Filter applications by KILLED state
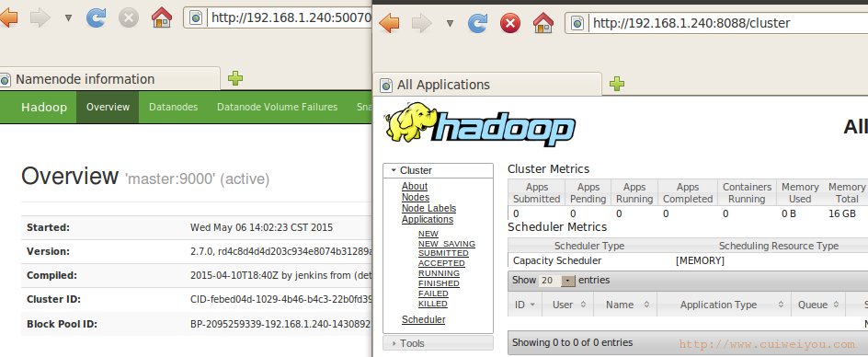Image resolution: width=868 pixels, height=357 pixels. coord(433,304)
